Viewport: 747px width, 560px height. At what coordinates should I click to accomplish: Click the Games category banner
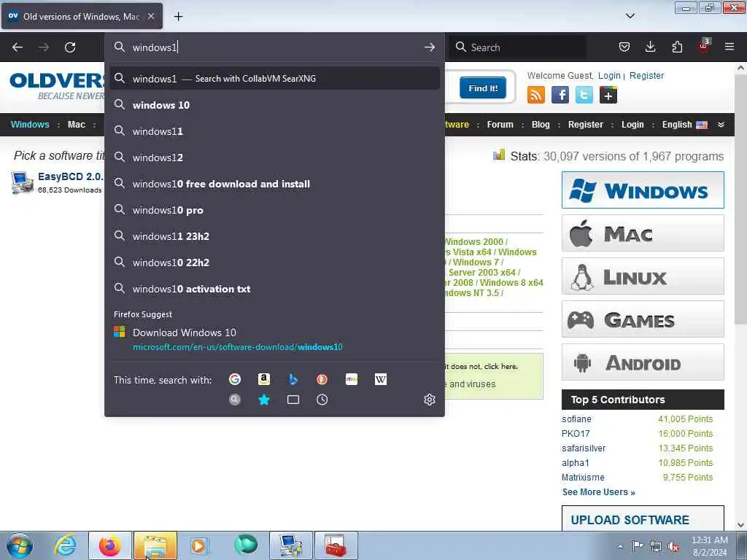click(643, 319)
